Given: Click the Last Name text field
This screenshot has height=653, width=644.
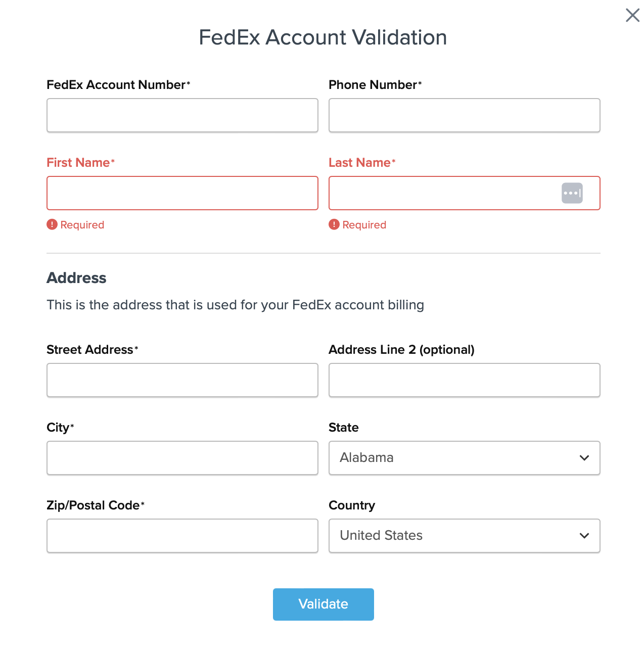Looking at the screenshot, I should 440,193.
